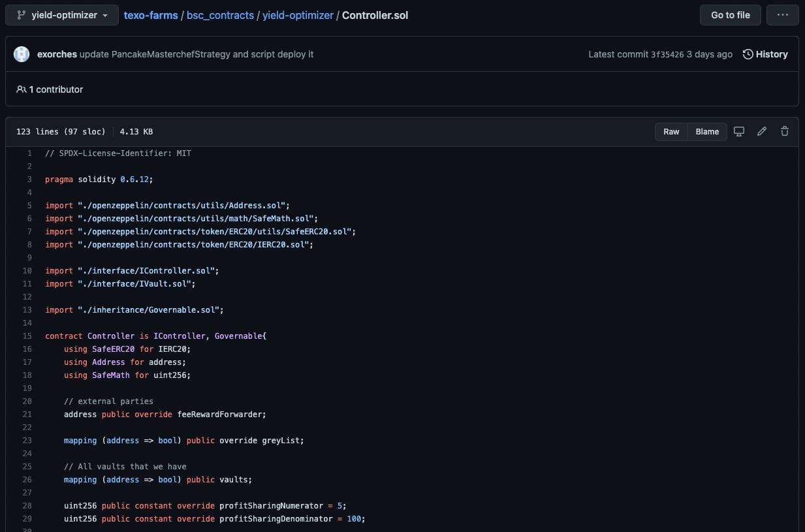Open commit hash 3f35426
This screenshot has height=532, width=805.
click(x=667, y=54)
